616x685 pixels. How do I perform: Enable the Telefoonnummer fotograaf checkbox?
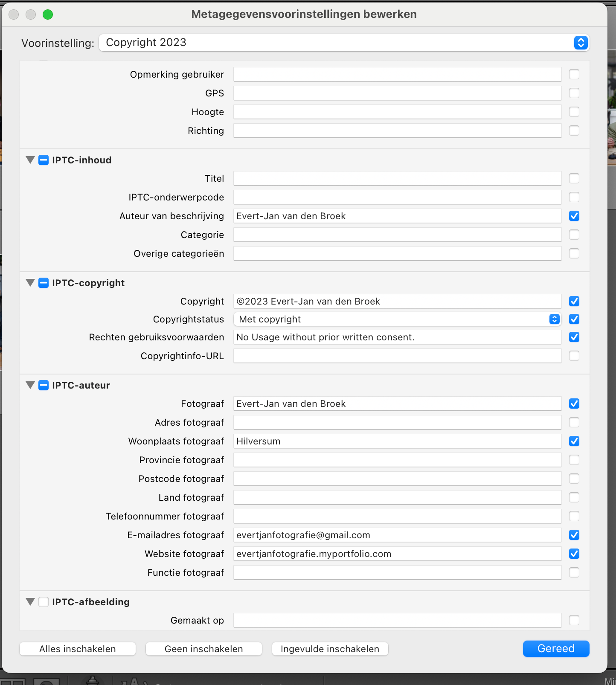click(x=574, y=516)
